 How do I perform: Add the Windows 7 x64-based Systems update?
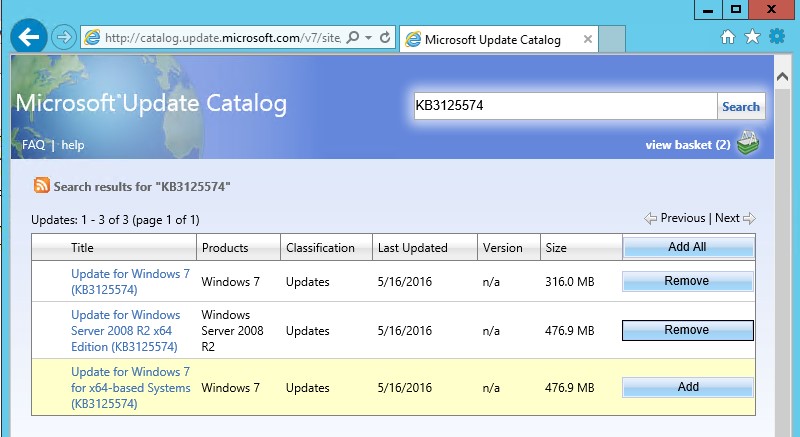[687, 387]
